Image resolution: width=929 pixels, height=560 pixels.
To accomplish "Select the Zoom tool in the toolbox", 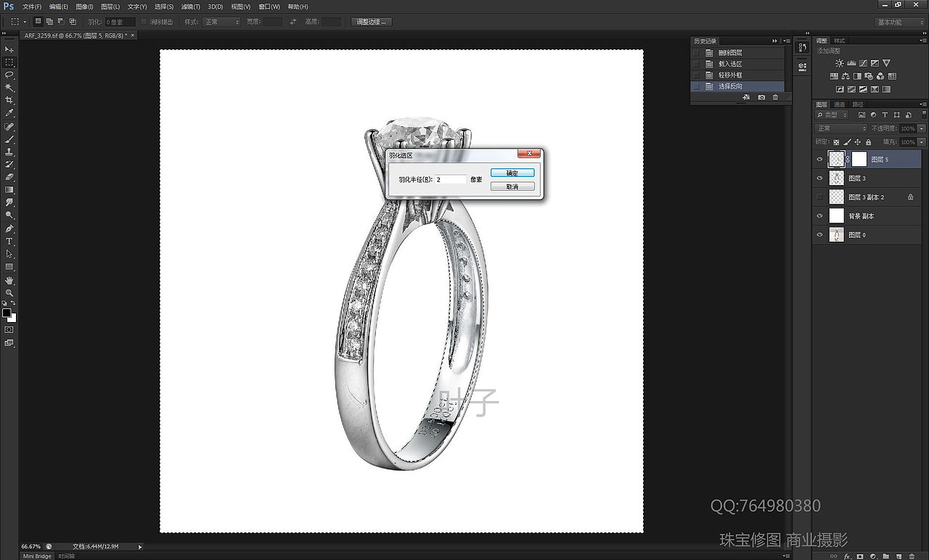I will click(9, 292).
